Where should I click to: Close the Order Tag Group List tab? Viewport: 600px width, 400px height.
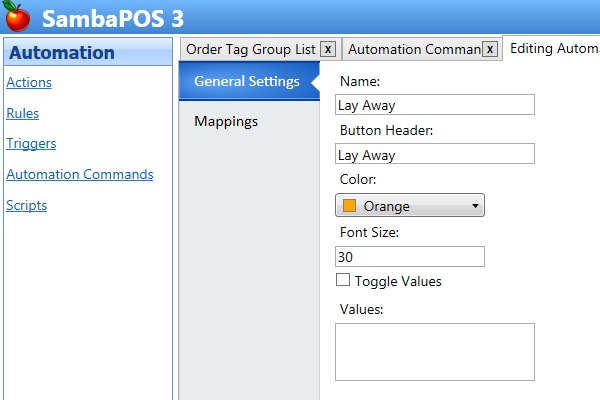(x=327, y=49)
